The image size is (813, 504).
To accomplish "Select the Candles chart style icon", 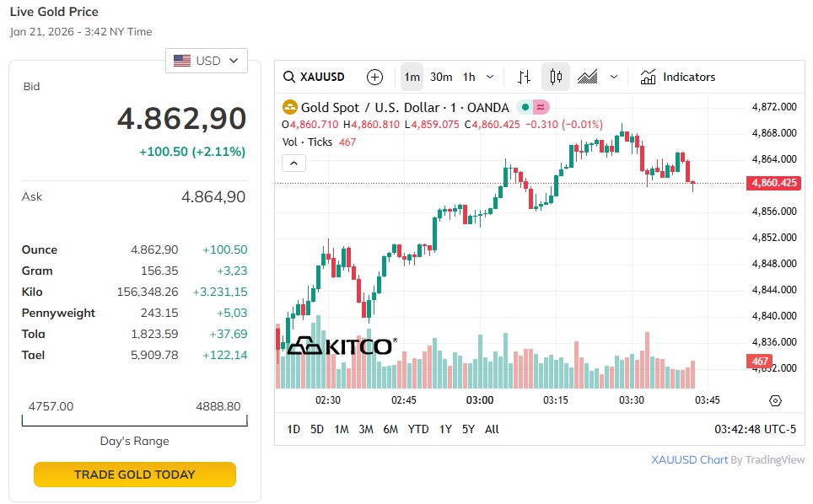I will tap(555, 77).
